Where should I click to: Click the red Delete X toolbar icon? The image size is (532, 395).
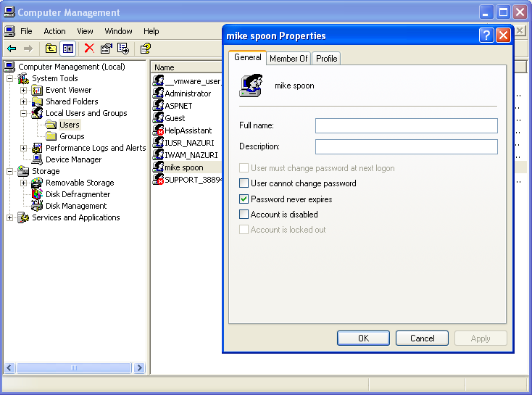[x=89, y=48]
